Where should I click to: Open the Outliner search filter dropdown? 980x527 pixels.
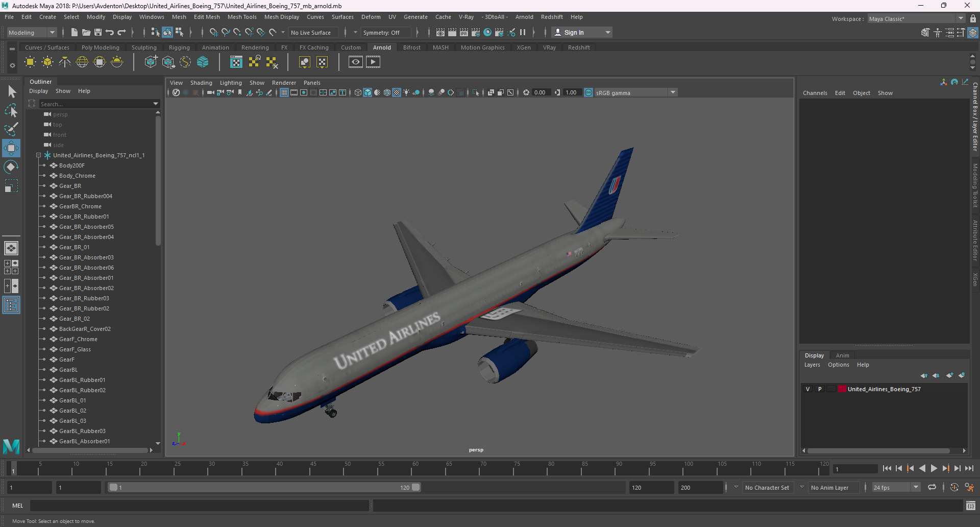tap(156, 104)
